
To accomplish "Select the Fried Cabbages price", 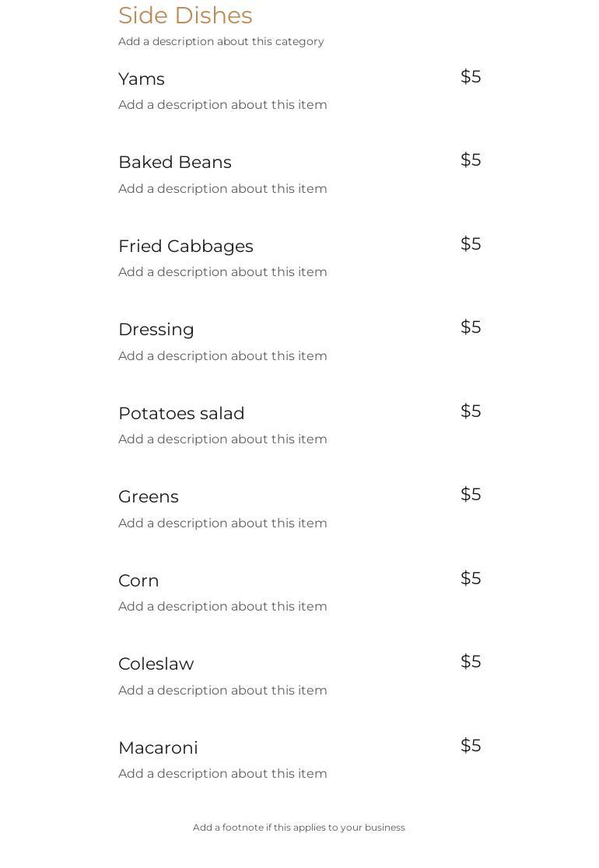I will [x=471, y=244].
